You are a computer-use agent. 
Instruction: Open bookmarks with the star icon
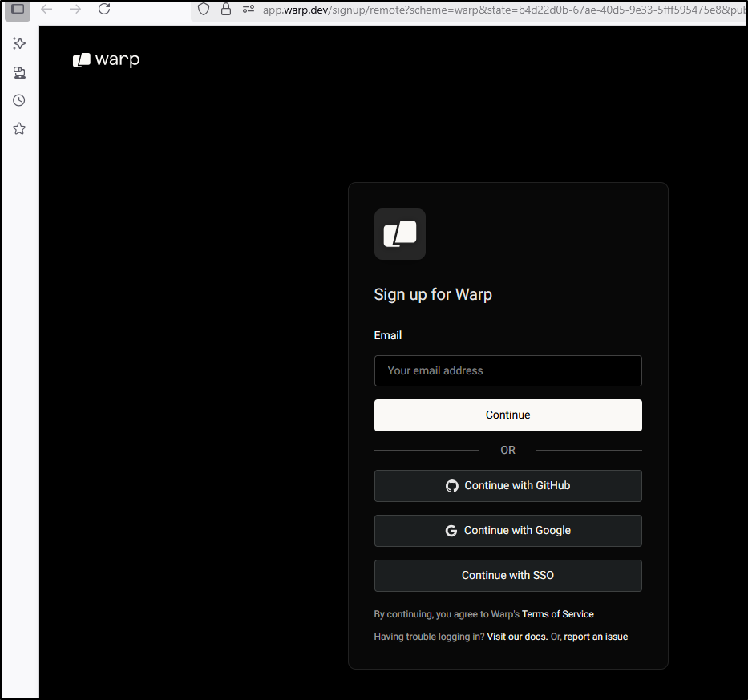pos(19,127)
